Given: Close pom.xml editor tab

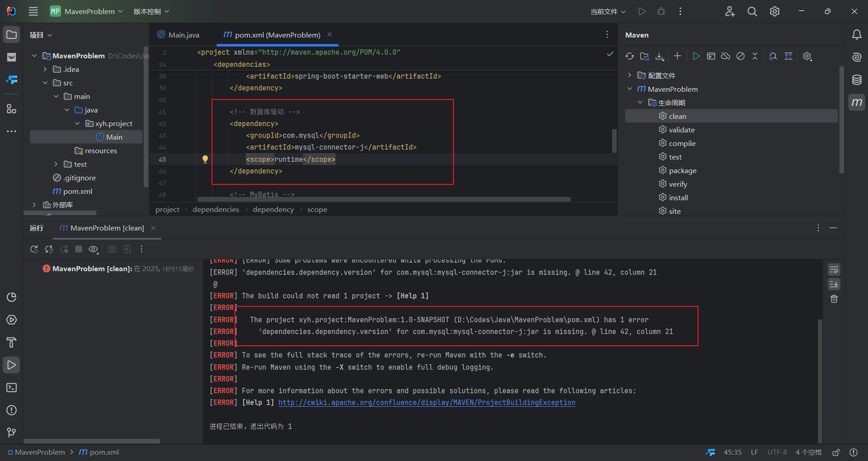Looking at the screenshot, I should [x=330, y=34].
